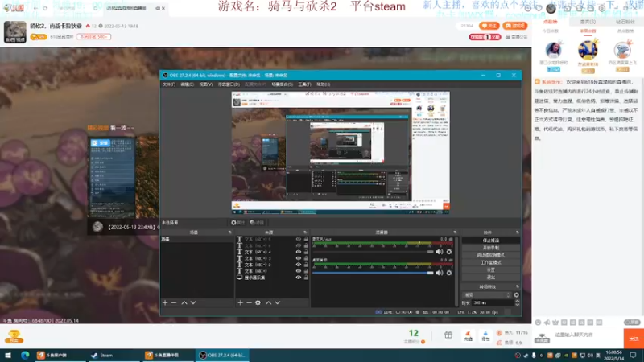Image resolution: width=644 pixels, height=362 pixels.
Task: Toggle visibility of 文本 (GDI+) 2 source
Action: pyautogui.click(x=299, y=265)
